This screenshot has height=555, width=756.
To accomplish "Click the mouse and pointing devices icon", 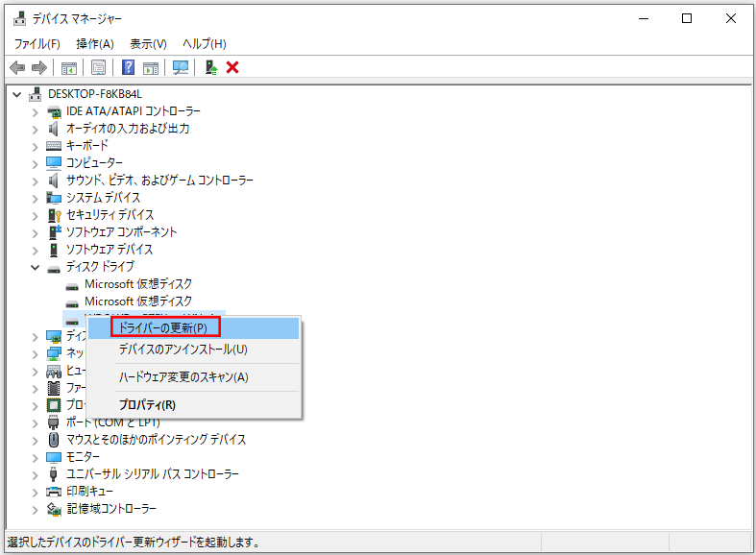I will 54,440.
